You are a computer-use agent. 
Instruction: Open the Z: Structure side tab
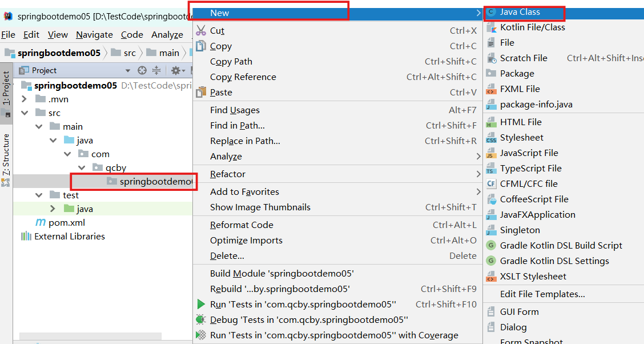click(6, 159)
